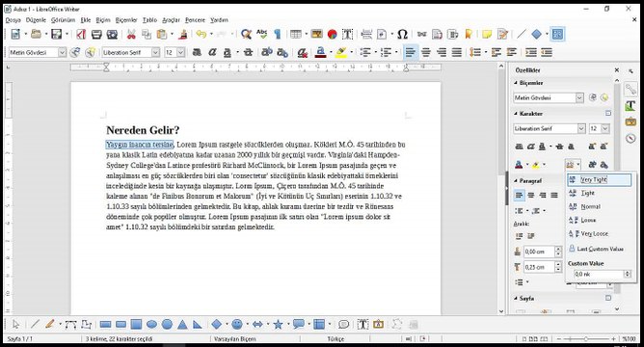Insert special character Omega icon
The height and width of the screenshot is (347, 644).
403,34
